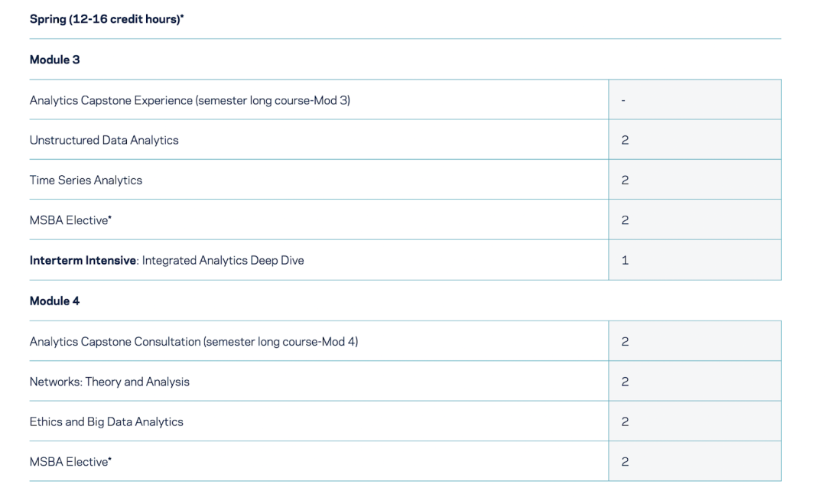Click the credit value 1 for Interterm Intensive
The image size is (826, 504).
625,260
